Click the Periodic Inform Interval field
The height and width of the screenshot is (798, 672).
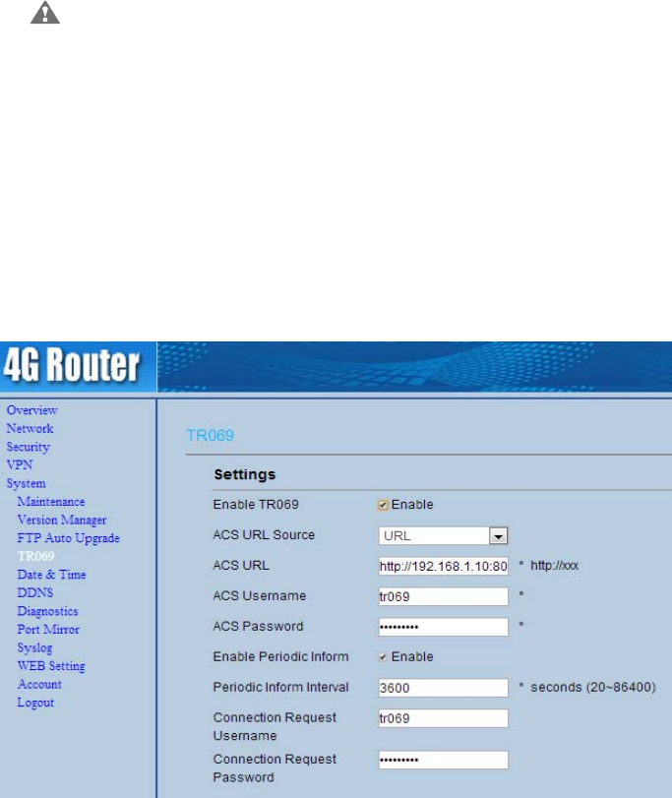tap(443, 688)
